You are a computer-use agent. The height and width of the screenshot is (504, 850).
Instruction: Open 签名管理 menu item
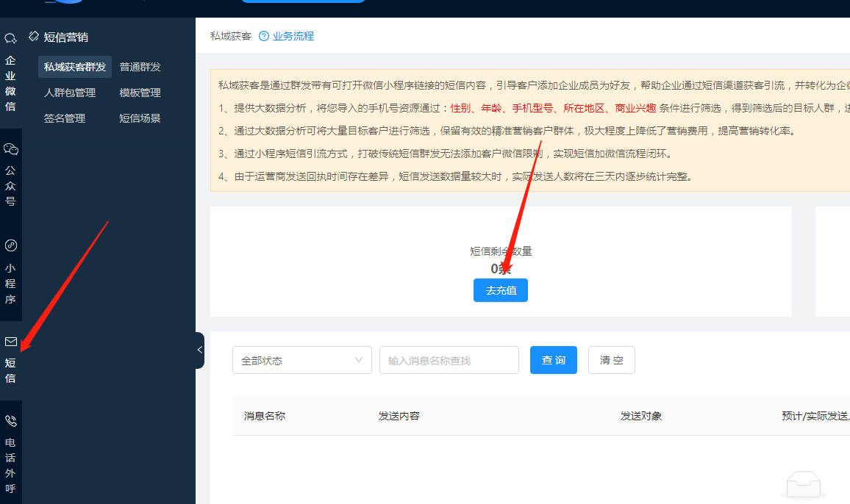(x=65, y=118)
